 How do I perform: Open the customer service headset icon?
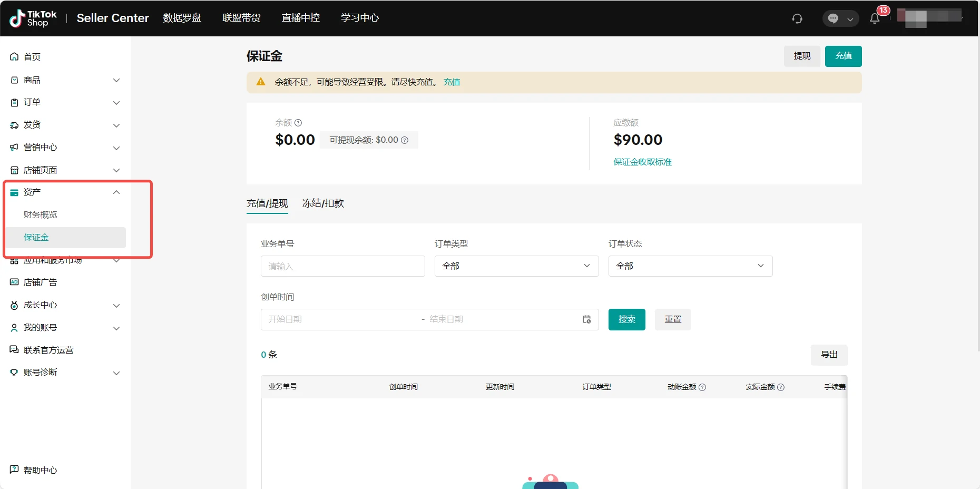pyautogui.click(x=797, y=18)
